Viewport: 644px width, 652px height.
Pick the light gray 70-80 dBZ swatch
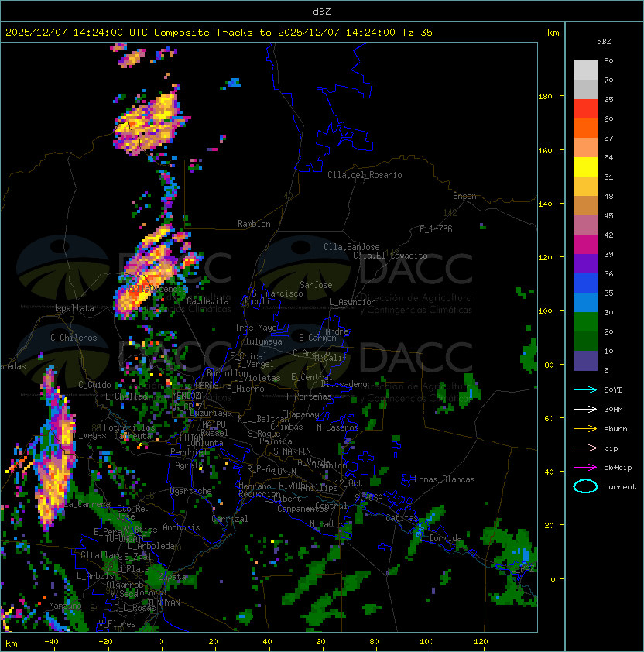[585, 70]
